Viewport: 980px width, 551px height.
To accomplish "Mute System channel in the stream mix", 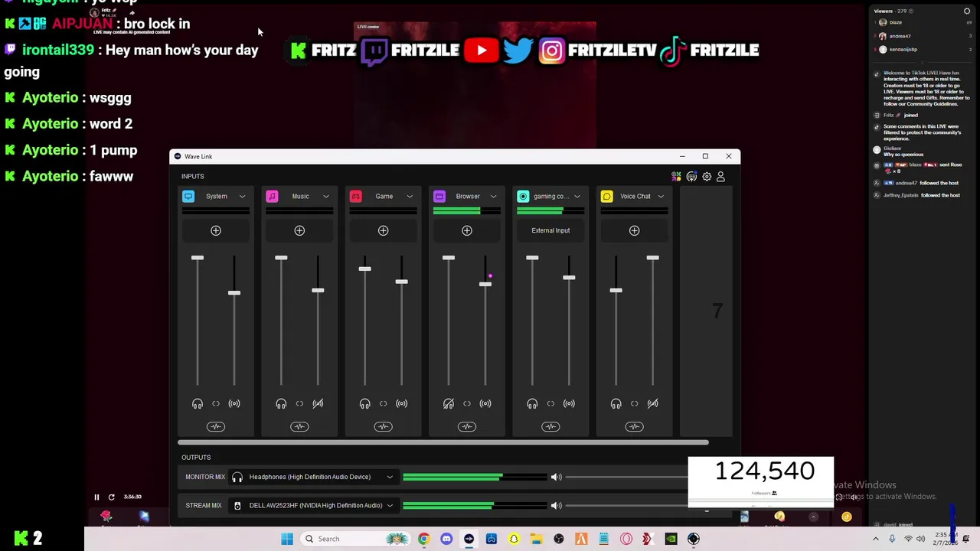I will point(234,403).
